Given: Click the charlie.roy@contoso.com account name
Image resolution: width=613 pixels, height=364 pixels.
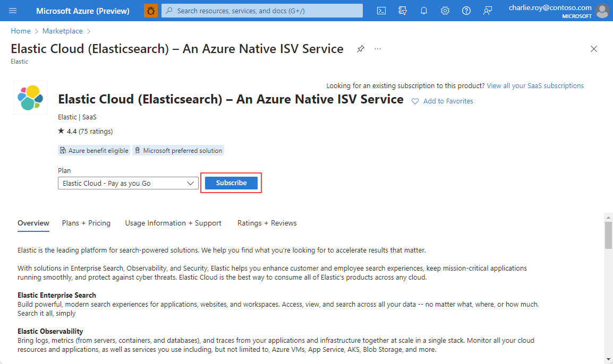Looking at the screenshot, I should [550, 7].
